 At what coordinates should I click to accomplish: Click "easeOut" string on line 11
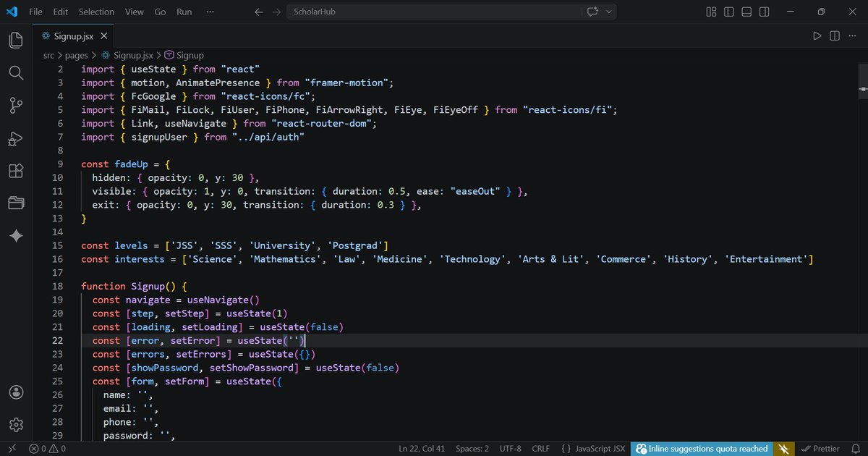[x=475, y=191]
